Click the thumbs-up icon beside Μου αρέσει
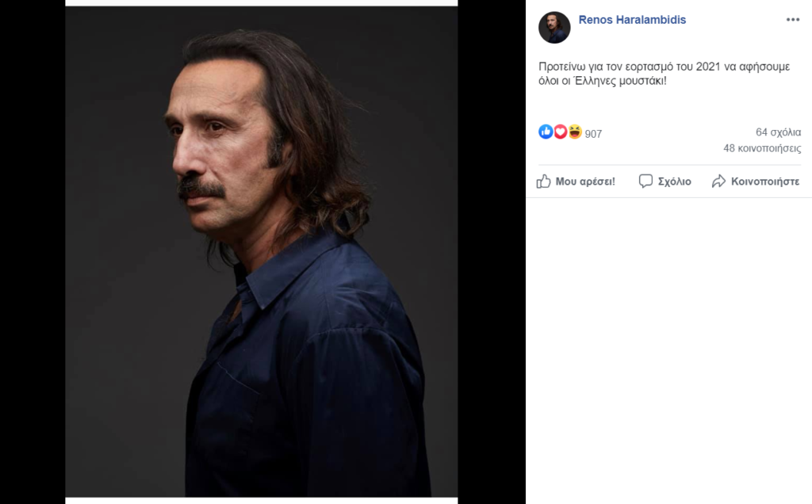Viewport: 812px width, 504px height. coord(543,181)
